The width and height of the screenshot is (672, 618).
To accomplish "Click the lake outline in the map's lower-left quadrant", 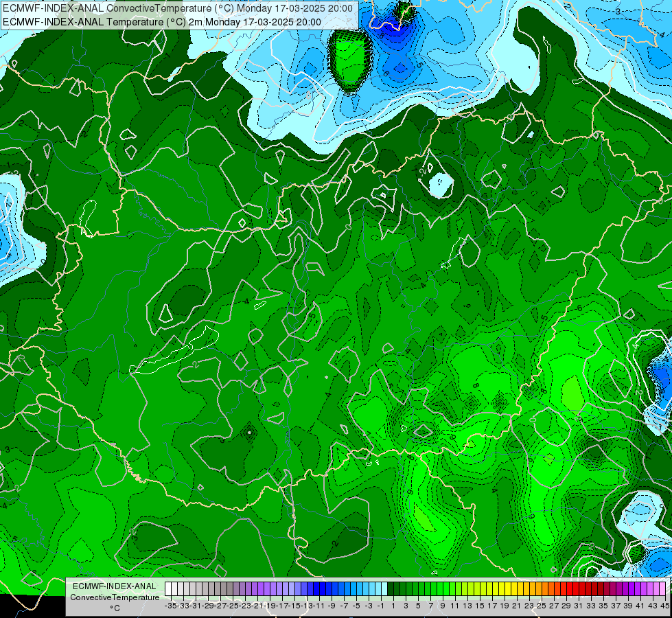I will pyautogui.click(x=174, y=352).
